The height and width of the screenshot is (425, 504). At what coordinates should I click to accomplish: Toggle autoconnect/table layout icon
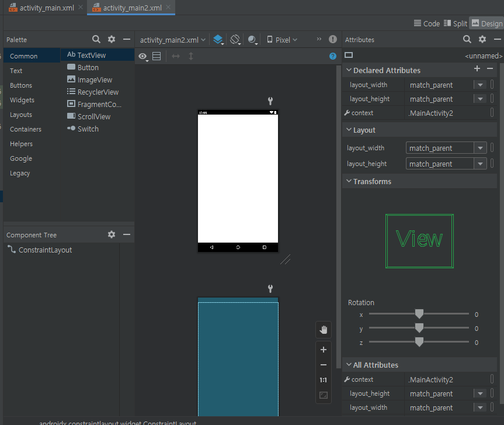(157, 56)
